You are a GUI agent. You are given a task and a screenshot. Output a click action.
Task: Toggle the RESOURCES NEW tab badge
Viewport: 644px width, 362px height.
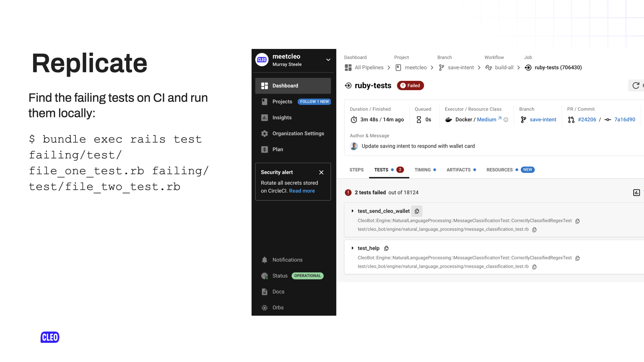528,170
